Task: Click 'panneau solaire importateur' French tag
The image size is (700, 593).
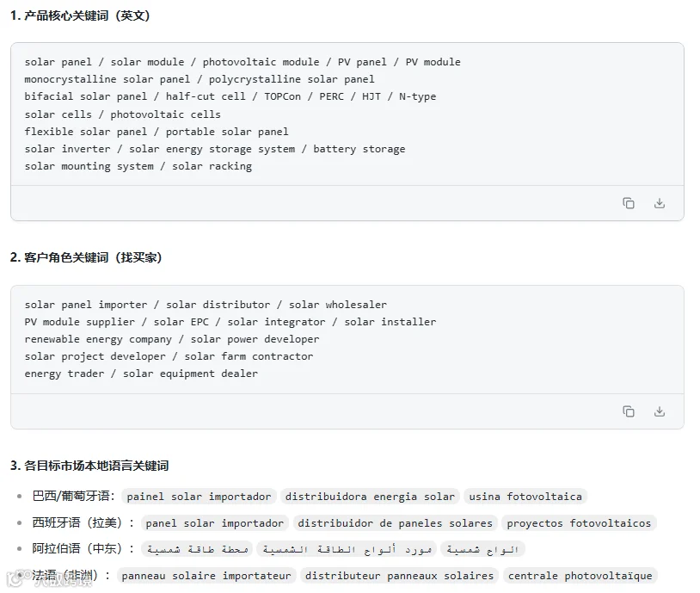Action: coord(206,576)
